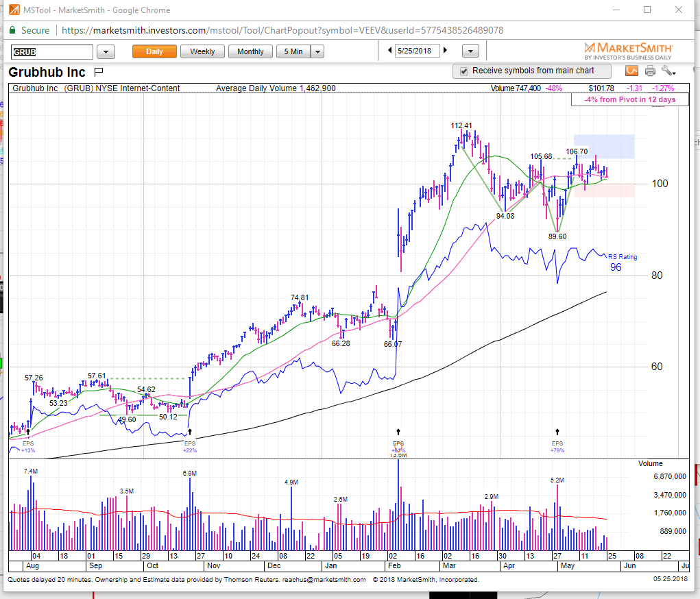Switch to the Monthly chart
700x599 pixels.
pyautogui.click(x=250, y=52)
